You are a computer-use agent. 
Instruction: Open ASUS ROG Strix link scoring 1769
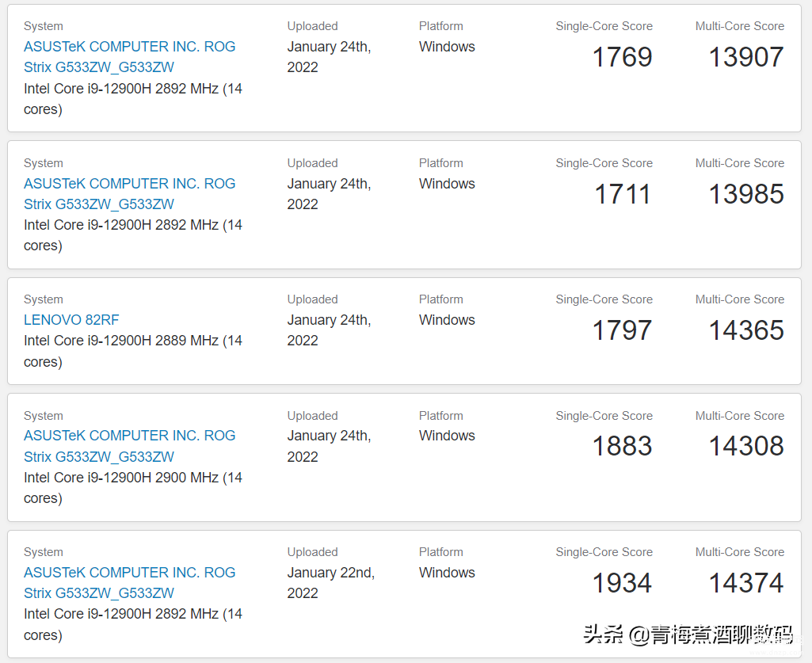(129, 57)
